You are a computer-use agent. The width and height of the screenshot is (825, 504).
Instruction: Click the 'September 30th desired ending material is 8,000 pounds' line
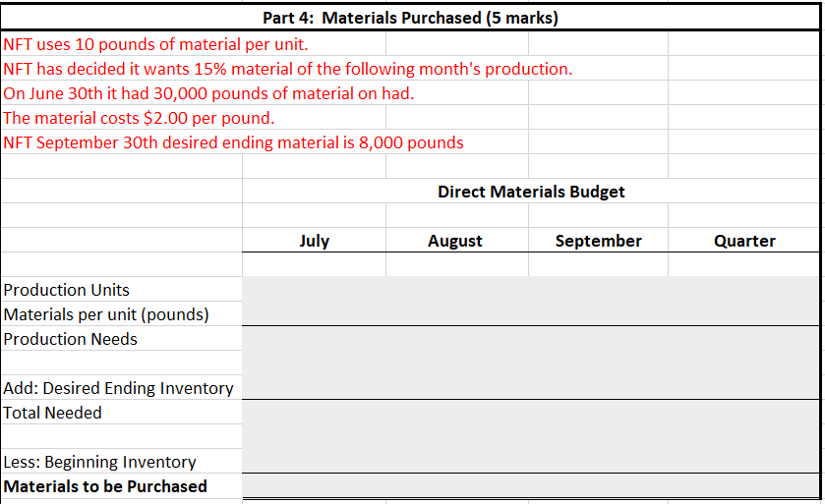(x=234, y=143)
